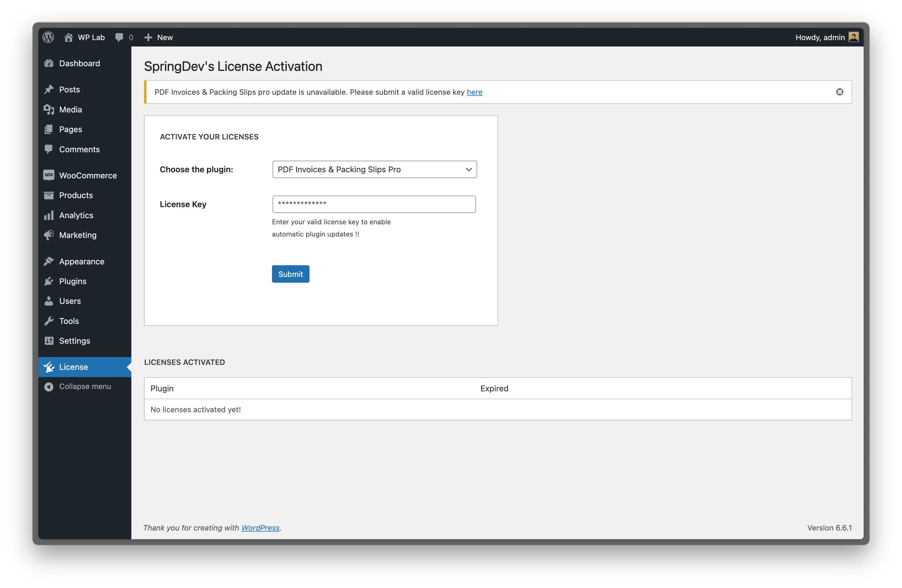The image size is (902, 588).
Task: Click the Media library icon
Action: pyautogui.click(x=49, y=110)
